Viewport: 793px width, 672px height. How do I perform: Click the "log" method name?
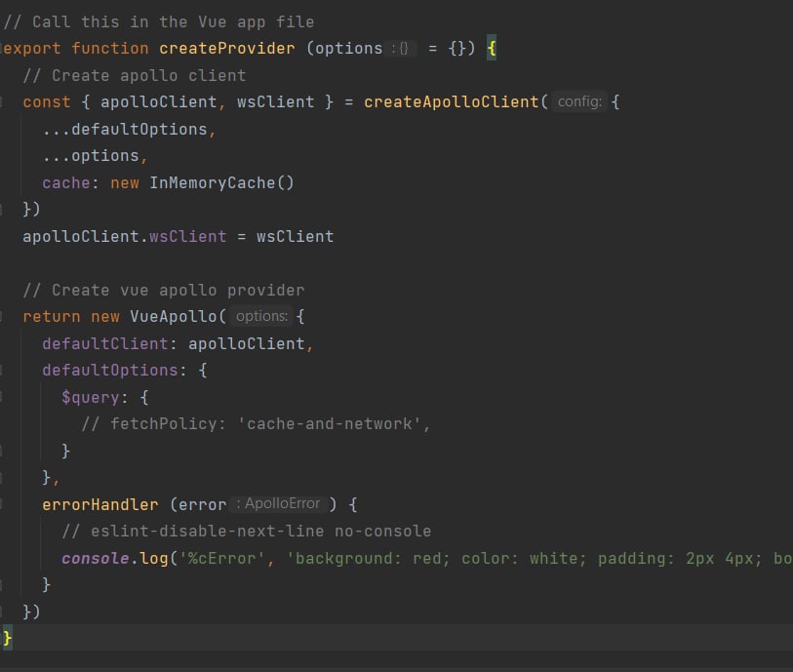pyautogui.click(x=154, y=558)
